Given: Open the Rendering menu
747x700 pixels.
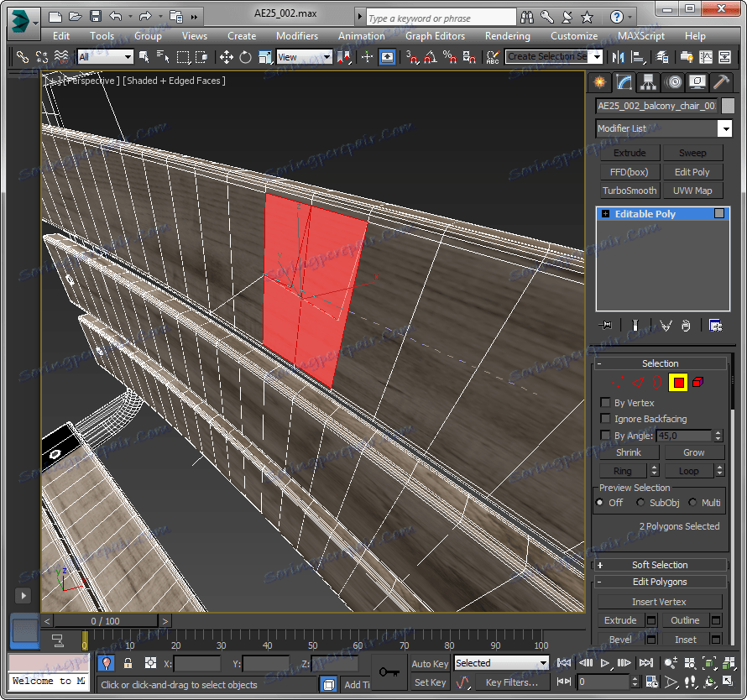Looking at the screenshot, I should pyautogui.click(x=507, y=36).
